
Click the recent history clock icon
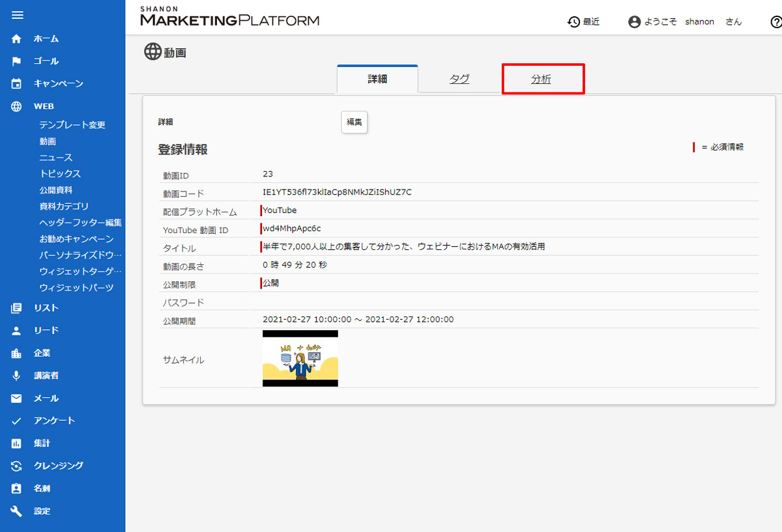point(573,22)
